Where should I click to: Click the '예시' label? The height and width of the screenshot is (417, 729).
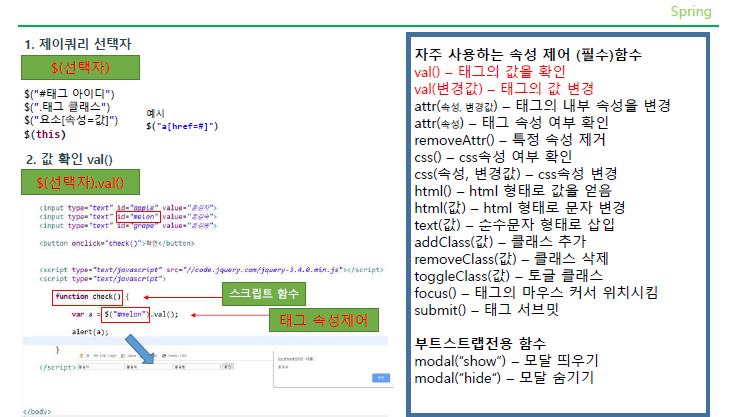(155, 113)
